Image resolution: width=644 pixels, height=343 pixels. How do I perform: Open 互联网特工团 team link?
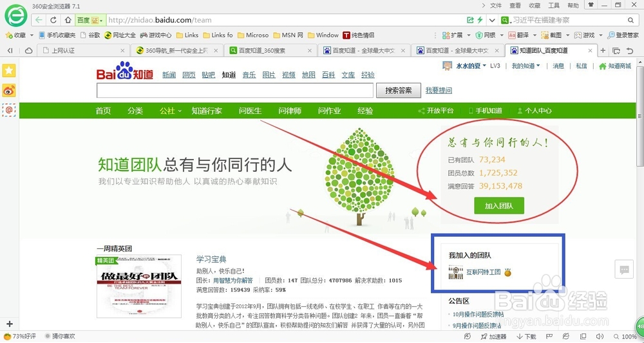[x=484, y=272]
